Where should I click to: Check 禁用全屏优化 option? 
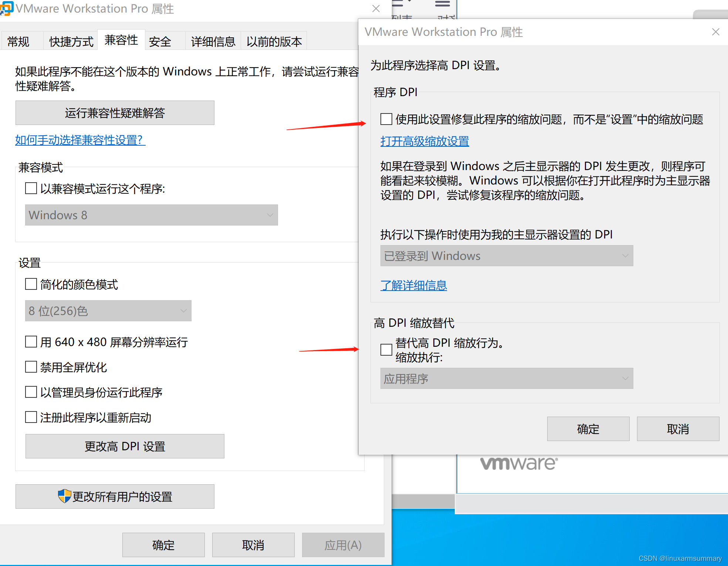[x=31, y=366]
